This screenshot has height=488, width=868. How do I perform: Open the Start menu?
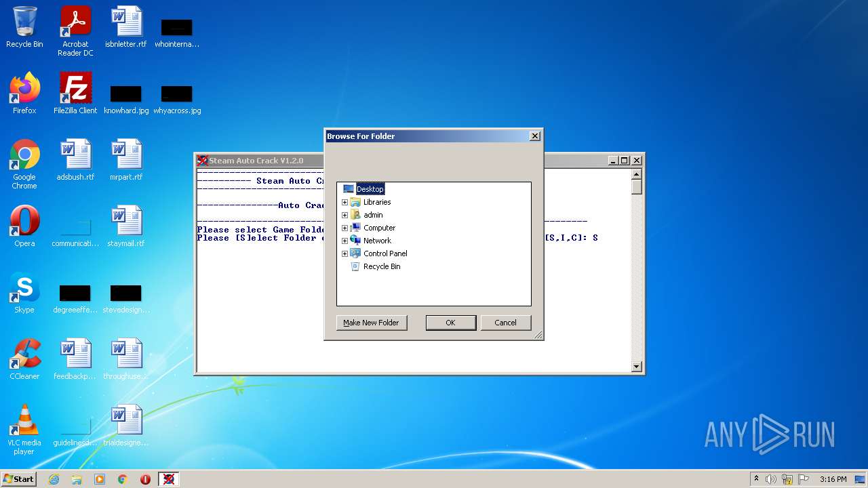tap(18, 479)
